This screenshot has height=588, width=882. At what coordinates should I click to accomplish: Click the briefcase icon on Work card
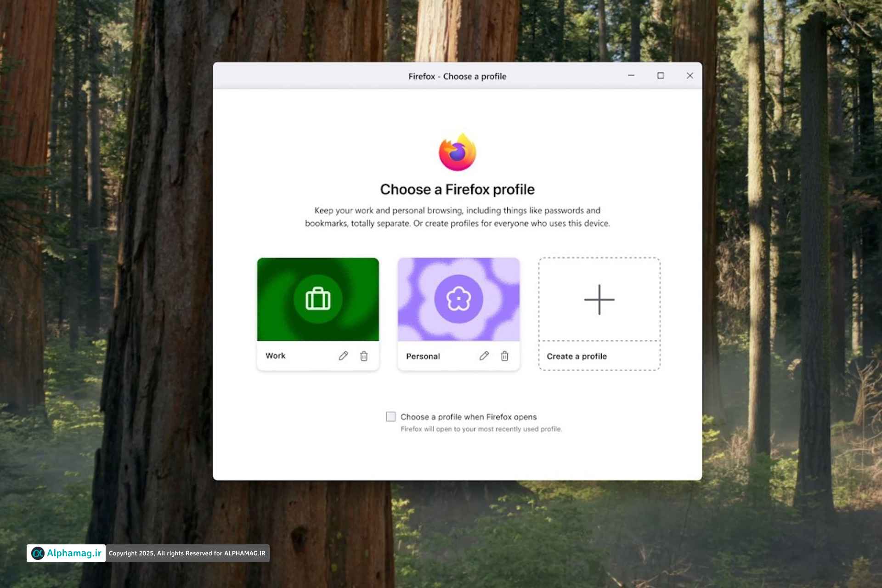[x=318, y=299]
